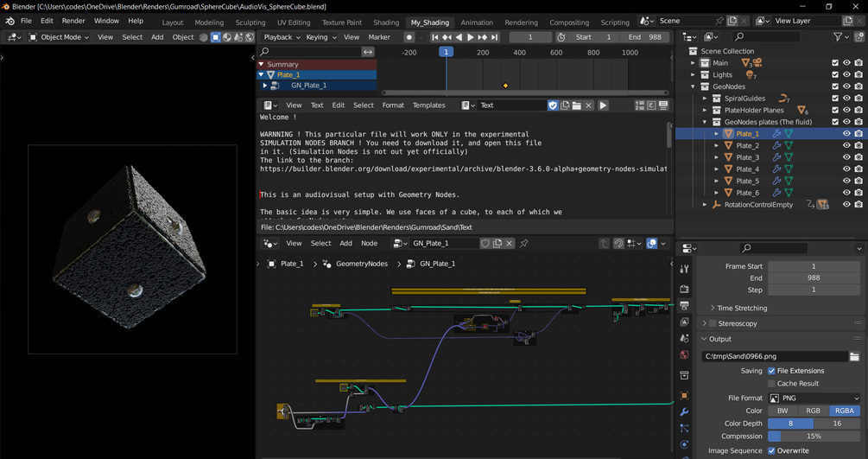The height and width of the screenshot is (459, 868).
Task: Switch to the Scripting workspace tab
Action: coord(615,22)
